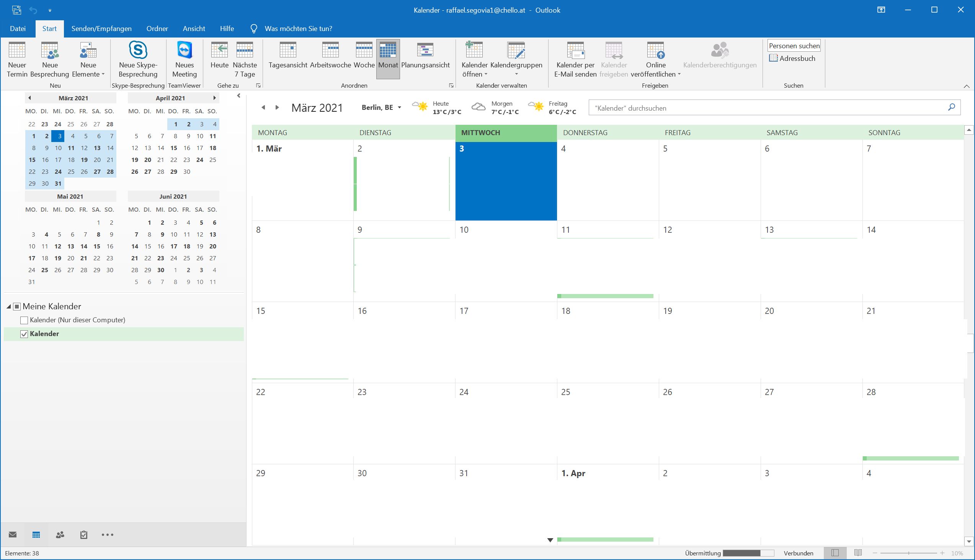The height and width of the screenshot is (560, 975).
Task: Start a Neues Meeting with TeamViewer
Action: [x=184, y=60]
